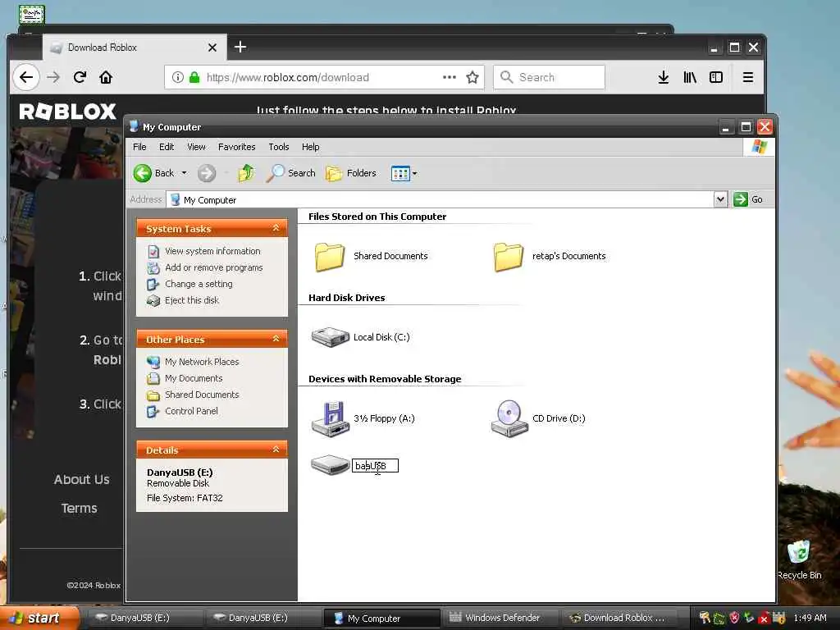Viewport: 840px width, 630px height.
Task: Open Firefox Library icon
Action: 689,77
